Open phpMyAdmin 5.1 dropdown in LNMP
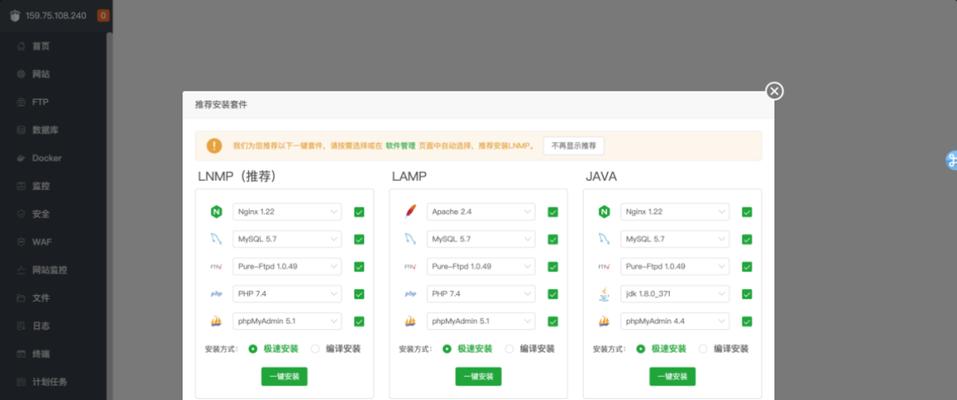The image size is (957, 400). click(x=287, y=321)
